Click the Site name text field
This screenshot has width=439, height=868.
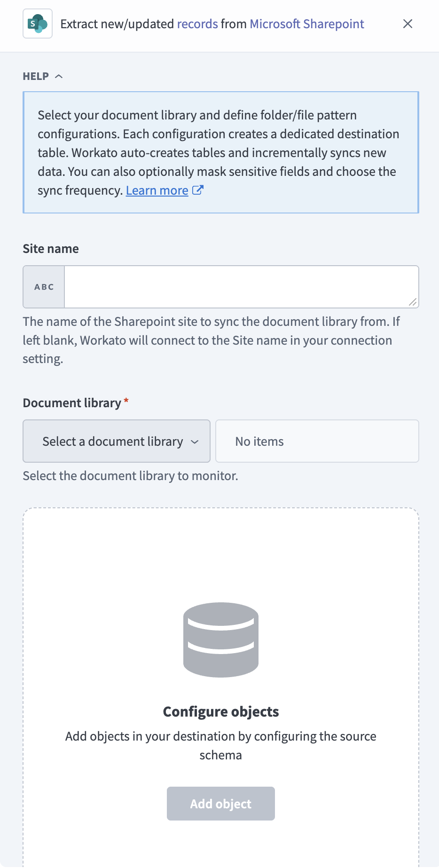[241, 287]
